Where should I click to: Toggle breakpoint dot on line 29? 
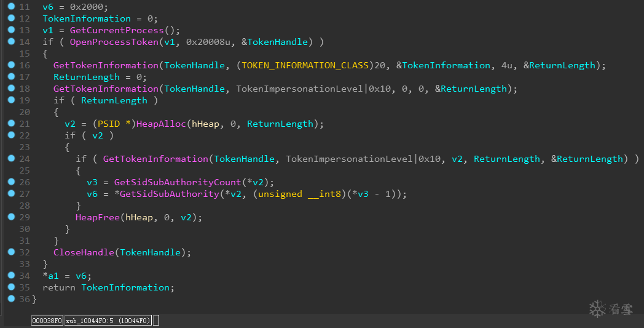tap(12, 217)
